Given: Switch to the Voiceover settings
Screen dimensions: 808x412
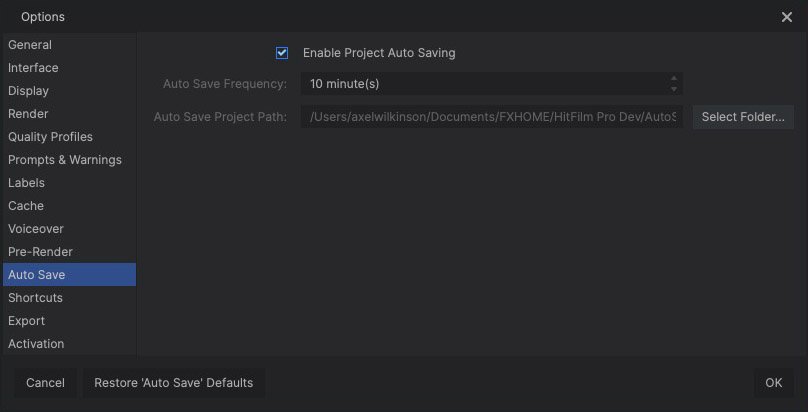Looking at the screenshot, I should tap(36, 229).
